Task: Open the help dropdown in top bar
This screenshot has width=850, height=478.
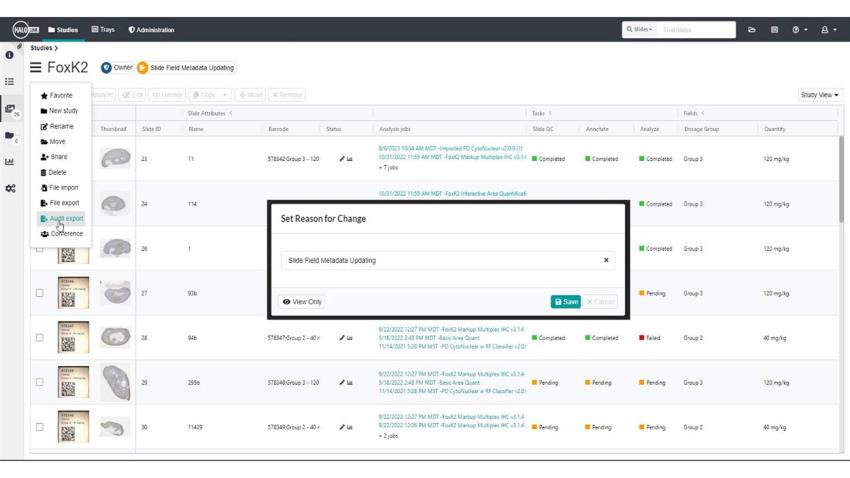Action: [x=799, y=30]
